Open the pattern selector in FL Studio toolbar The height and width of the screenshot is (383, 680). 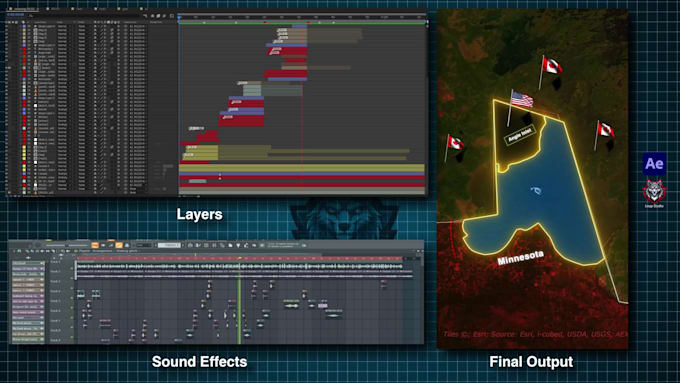pyautogui.click(x=169, y=245)
